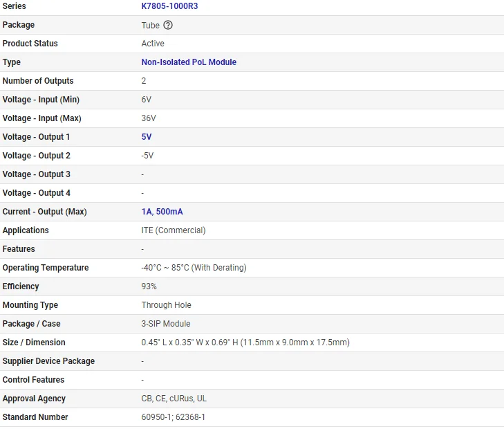Image resolution: width=504 pixels, height=429 pixels.
Task: Click the 93% efficiency value
Action: (x=149, y=286)
